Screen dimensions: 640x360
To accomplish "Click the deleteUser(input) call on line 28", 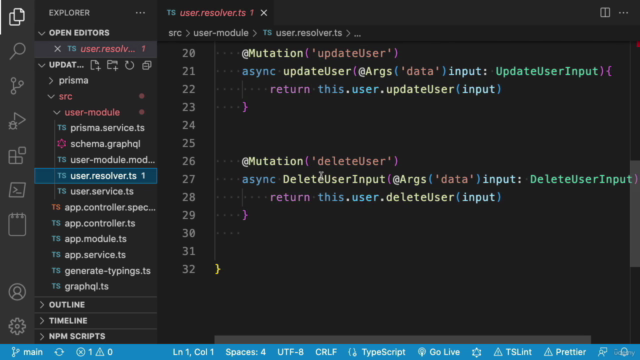I will point(443,197).
